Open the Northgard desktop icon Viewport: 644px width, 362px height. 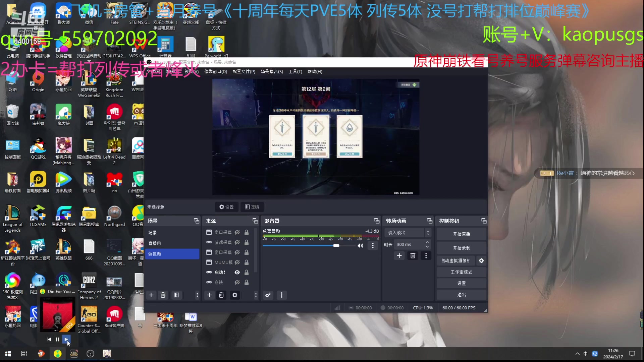click(x=114, y=216)
